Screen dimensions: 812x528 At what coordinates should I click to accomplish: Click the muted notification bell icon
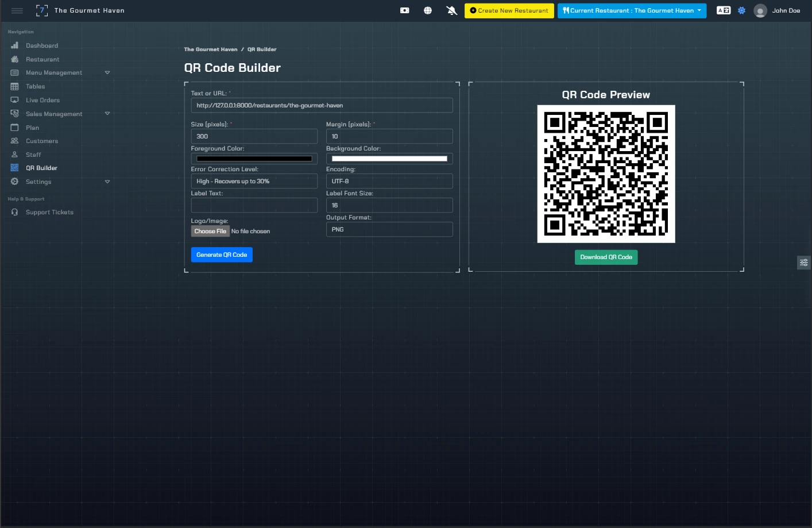pos(452,10)
